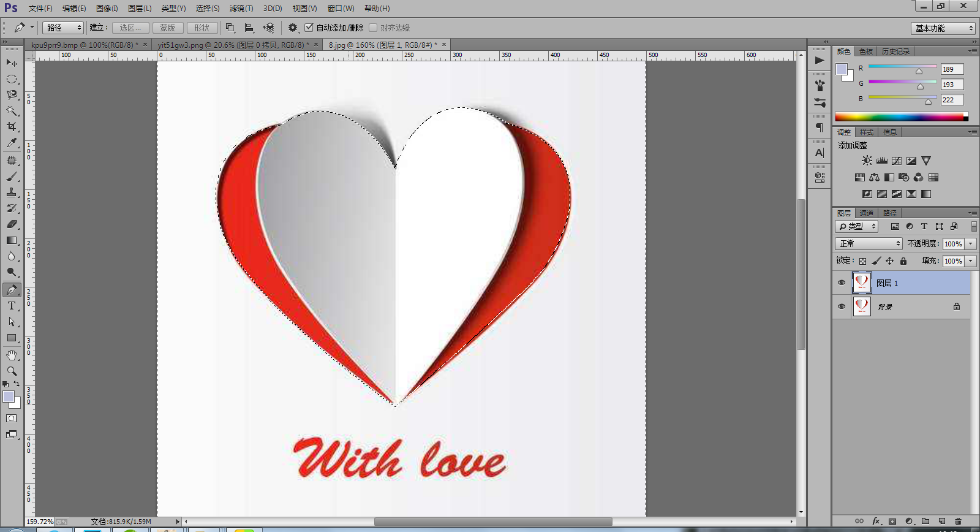This screenshot has height=532, width=980.
Task: Open the Actions panel play icon
Action: [820, 60]
